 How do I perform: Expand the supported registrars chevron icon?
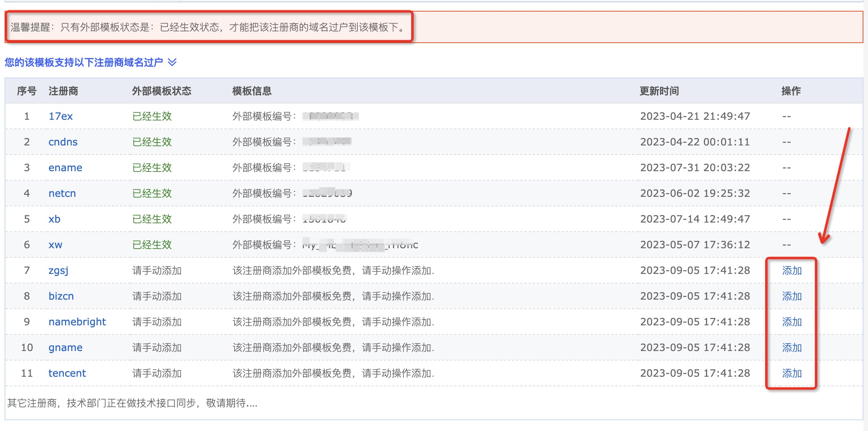coord(172,62)
